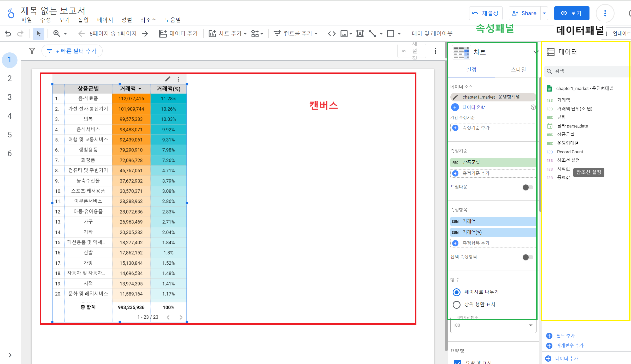The image size is (631, 364).
Task: Click pencil icon next to chapter1_market data source
Action: (455, 97)
